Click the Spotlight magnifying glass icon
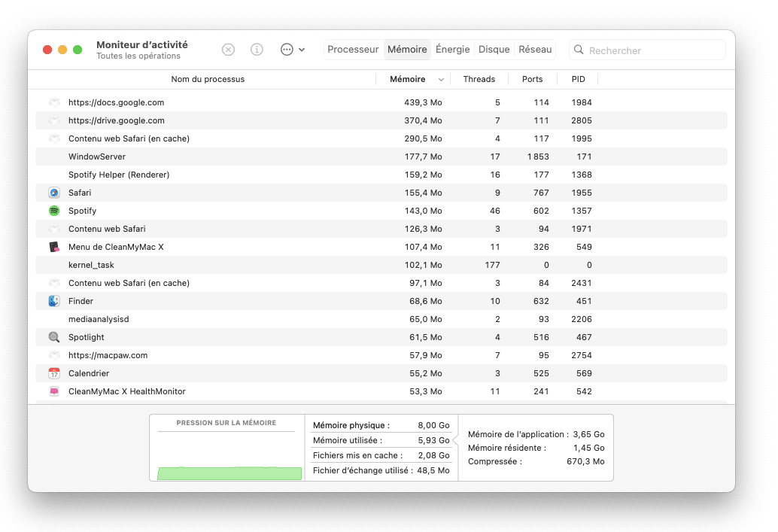 (x=54, y=337)
